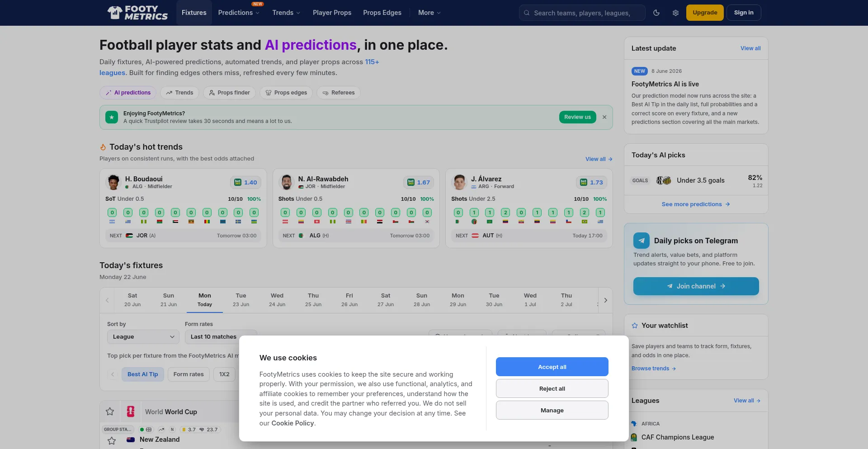Open the Predictions dropdown menu
Screen dimensions: 868x449
pyautogui.click(x=239, y=13)
